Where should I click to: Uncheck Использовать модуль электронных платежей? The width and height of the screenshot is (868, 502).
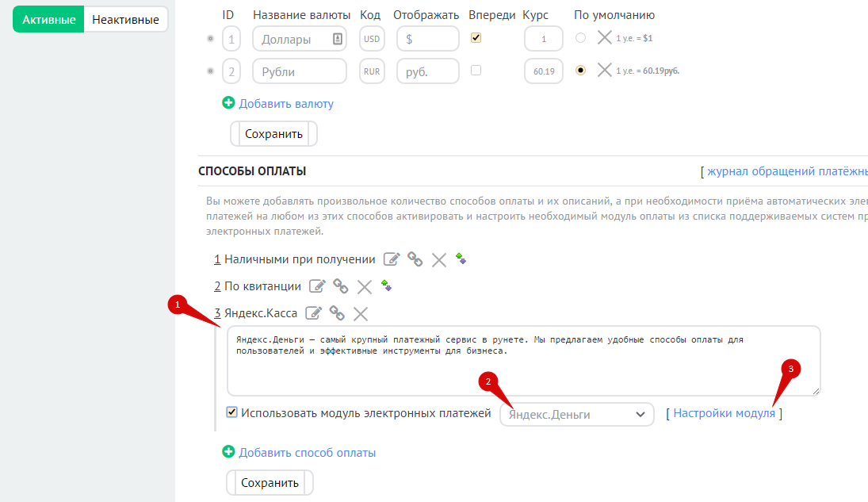click(232, 412)
